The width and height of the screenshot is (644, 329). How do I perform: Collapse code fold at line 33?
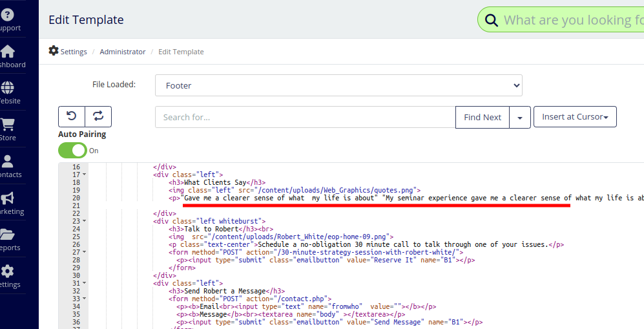[84, 299]
